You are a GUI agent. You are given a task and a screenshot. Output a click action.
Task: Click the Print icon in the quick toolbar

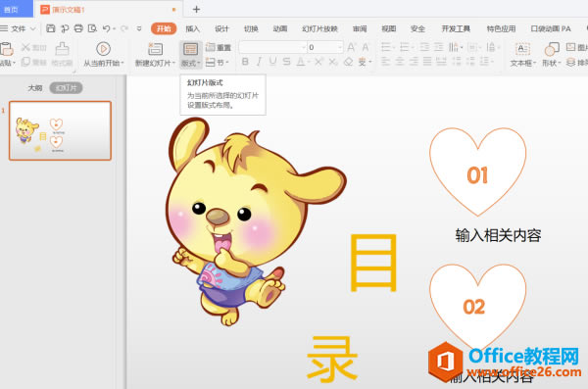point(78,28)
